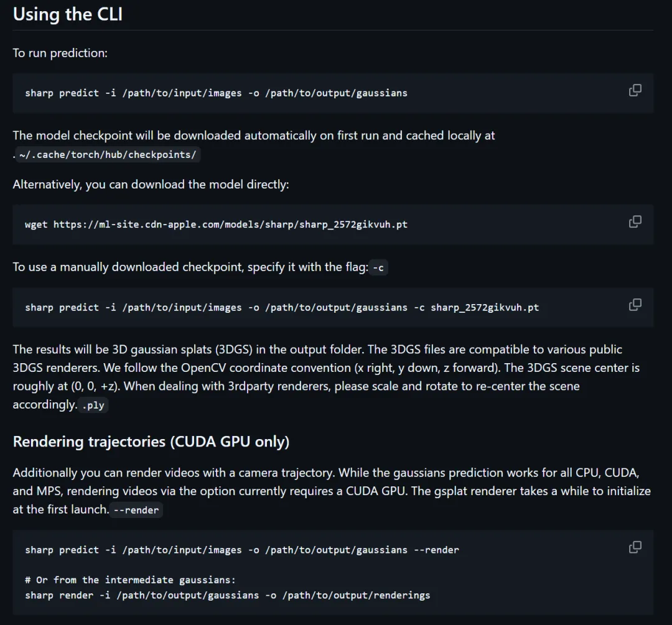This screenshot has width=672, height=625.
Task: Click the "To use a manually downloaded checkpoint" text
Action: point(190,267)
